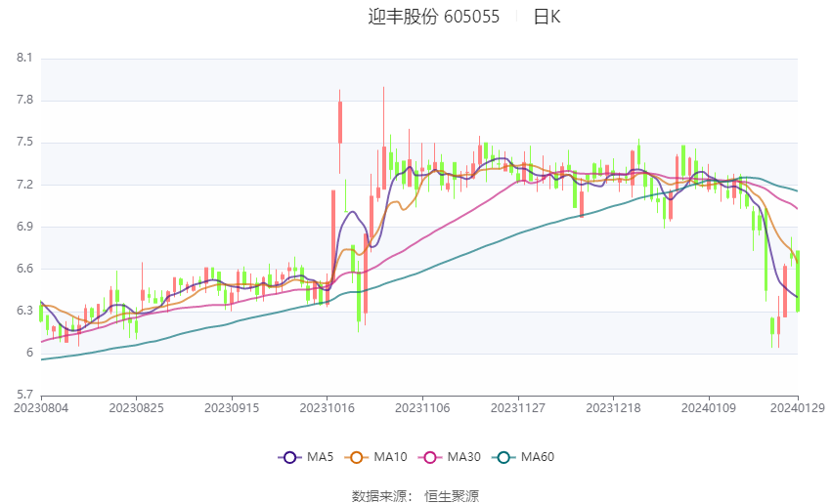Click the last green candlestick at 20240129

[x=798, y=281]
